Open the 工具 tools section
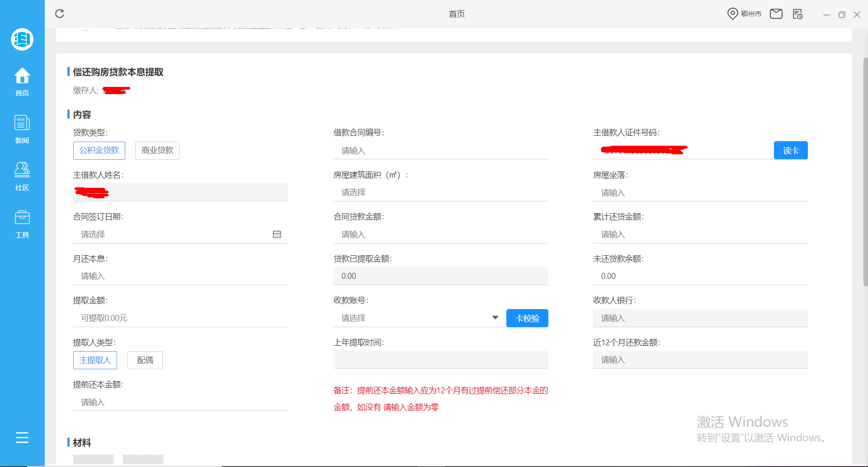The height and width of the screenshot is (467, 868). (x=22, y=223)
